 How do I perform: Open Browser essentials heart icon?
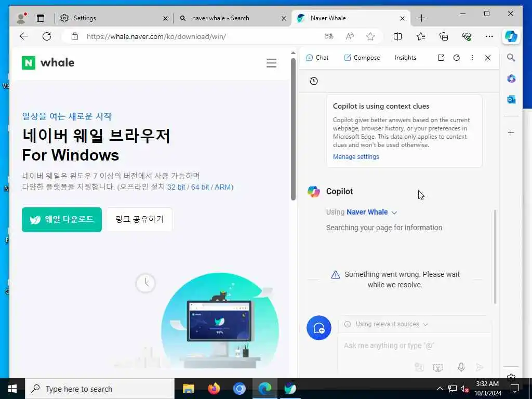(x=467, y=36)
